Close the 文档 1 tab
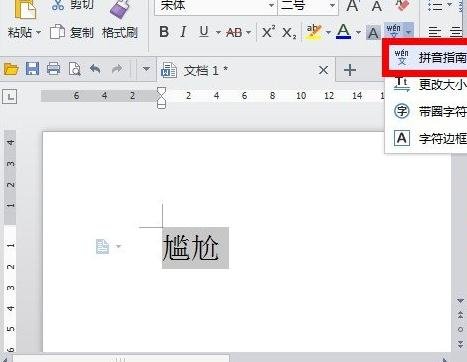467x362 pixels. click(323, 70)
